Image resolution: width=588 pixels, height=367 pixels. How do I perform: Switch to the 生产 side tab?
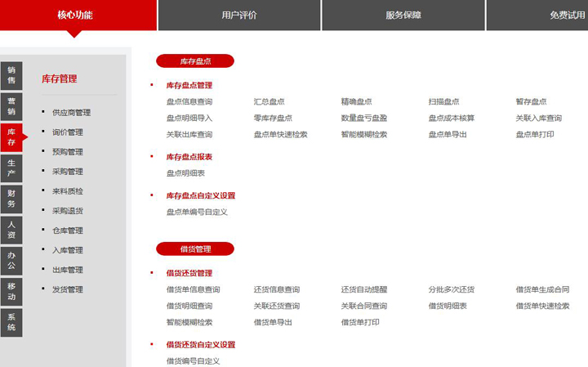[11, 168]
